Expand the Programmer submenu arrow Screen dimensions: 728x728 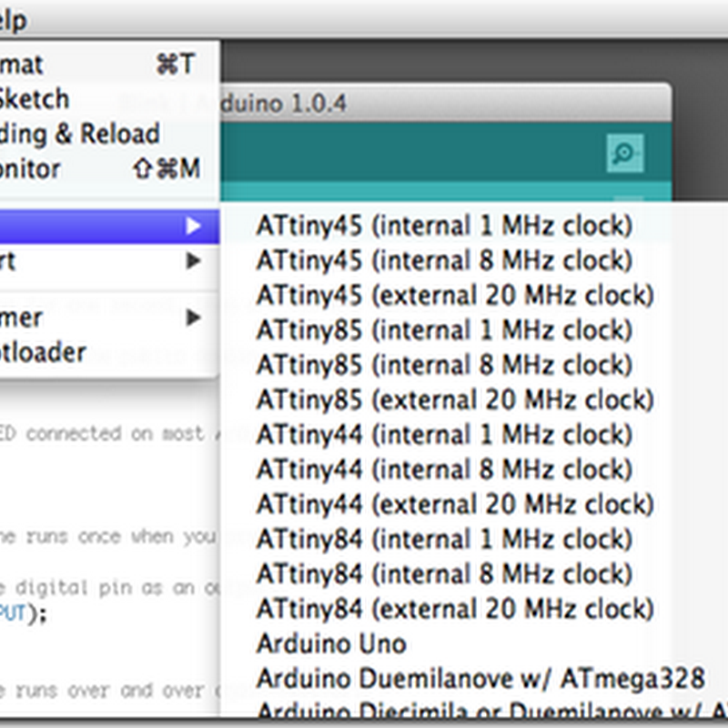pyautogui.click(x=193, y=318)
